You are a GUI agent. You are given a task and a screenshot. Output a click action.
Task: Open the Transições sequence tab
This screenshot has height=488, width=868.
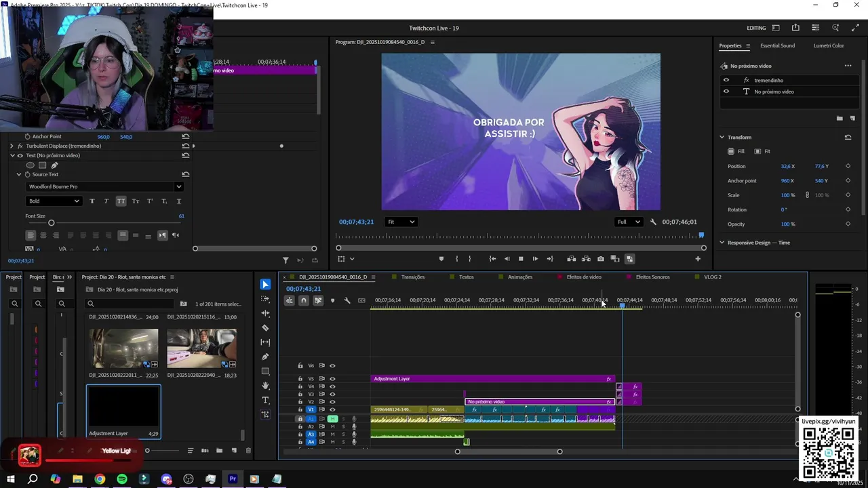tap(413, 277)
